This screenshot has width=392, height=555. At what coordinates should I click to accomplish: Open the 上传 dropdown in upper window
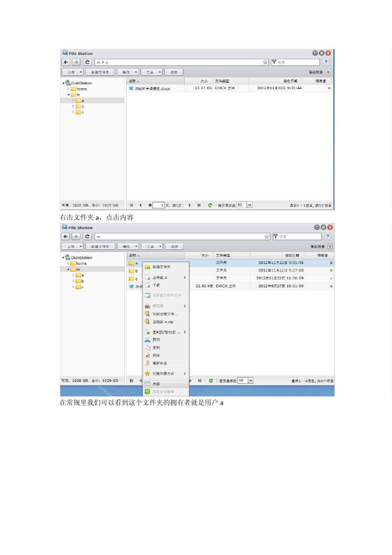coord(73,72)
